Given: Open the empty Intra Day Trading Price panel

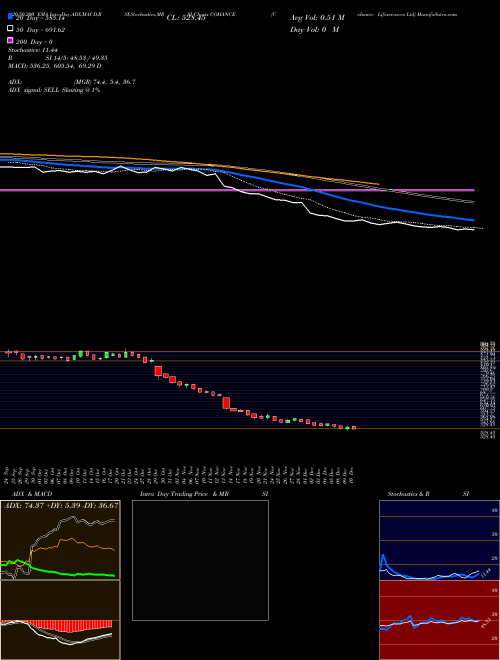Looking at the screenshot, I should tap(200, 560).
